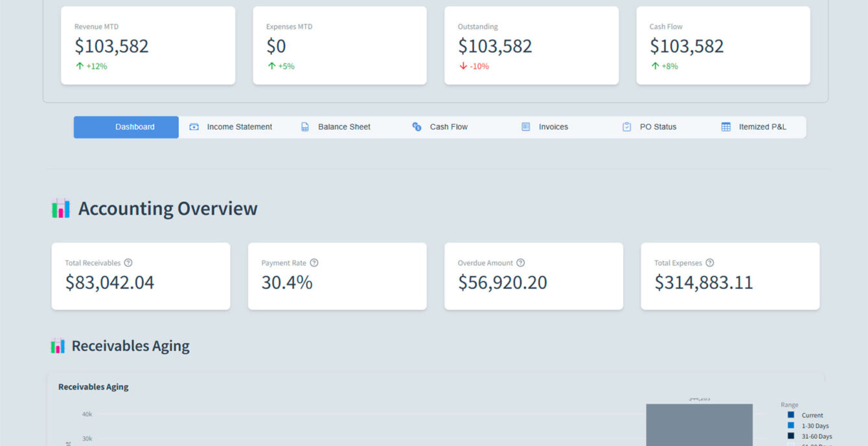Click the Income Statement tab icon

[194, 127]
